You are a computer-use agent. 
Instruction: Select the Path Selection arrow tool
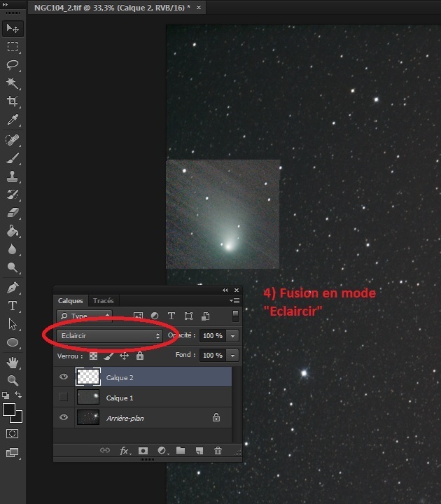(13, 324)
